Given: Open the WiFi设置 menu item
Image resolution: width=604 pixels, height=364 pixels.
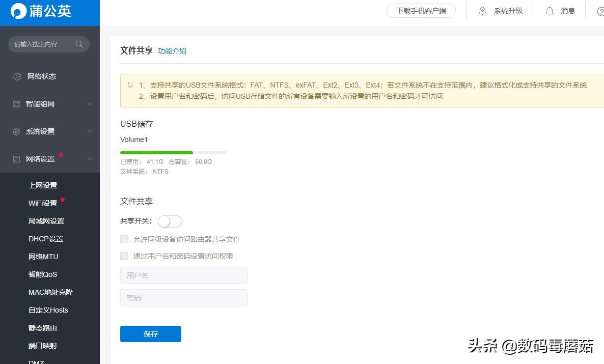Looking at the screenshot, I should click(x=43, y=203).
